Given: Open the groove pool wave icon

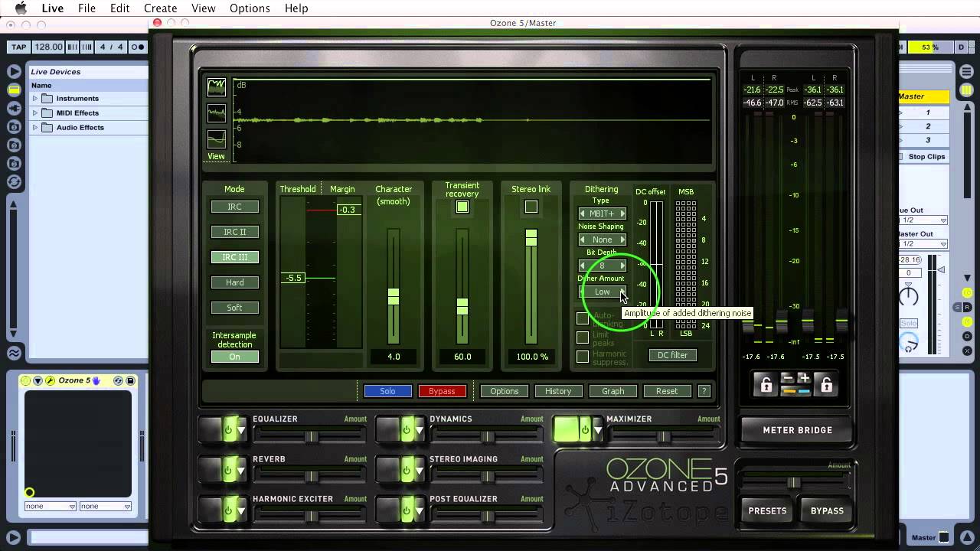Looking at the screenshot, I should pos(14,353).
